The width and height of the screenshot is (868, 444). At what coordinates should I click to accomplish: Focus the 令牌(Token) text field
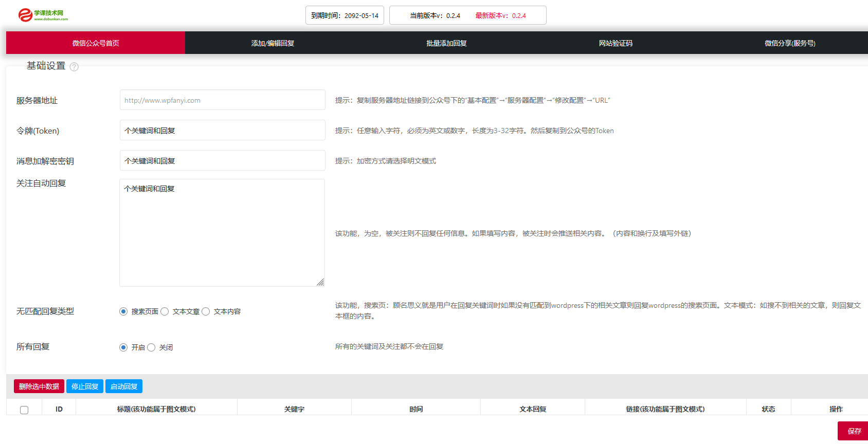click(x=222, y=131)
